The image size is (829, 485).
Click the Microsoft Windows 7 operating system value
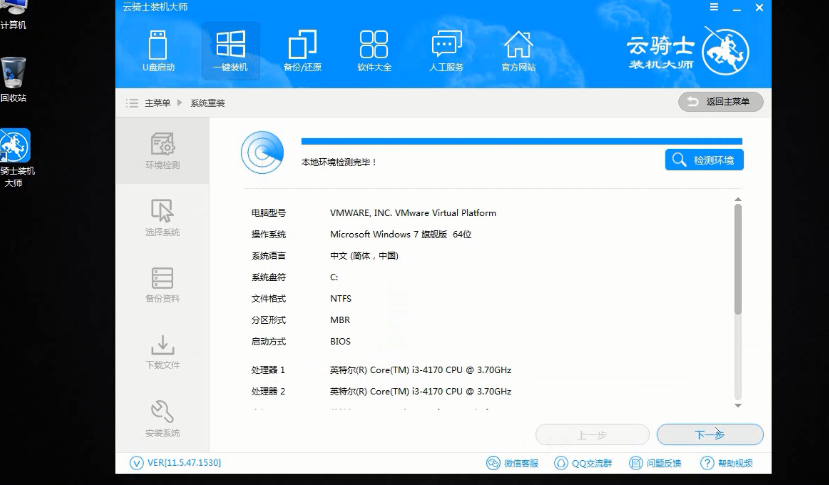[400, 234]
